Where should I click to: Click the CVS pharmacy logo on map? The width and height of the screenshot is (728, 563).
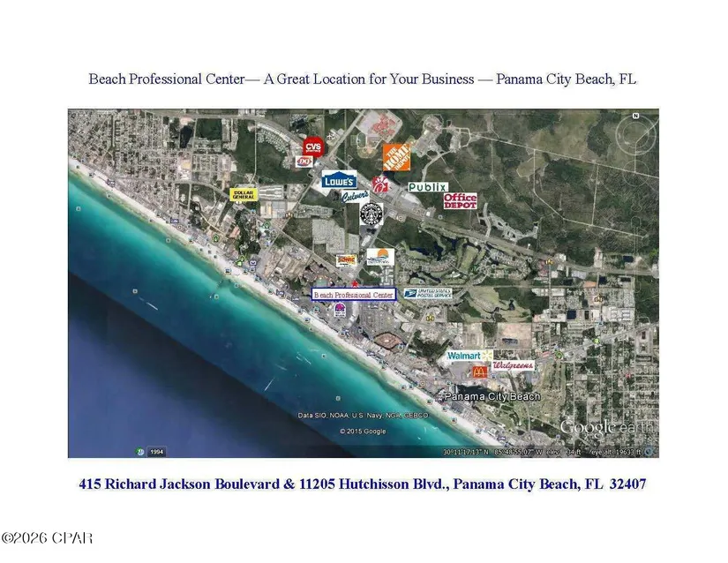pos(312,146)
